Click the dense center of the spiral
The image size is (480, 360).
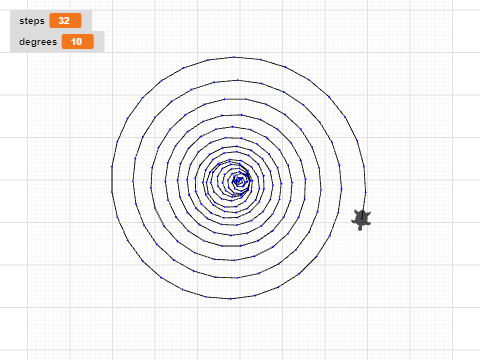point(239,181)
